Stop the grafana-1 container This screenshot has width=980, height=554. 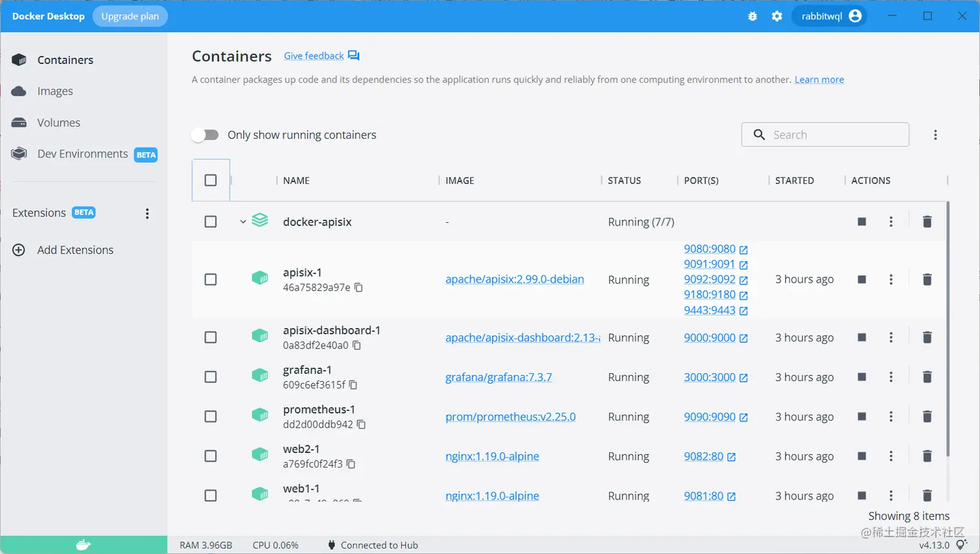tap(862, 376)
